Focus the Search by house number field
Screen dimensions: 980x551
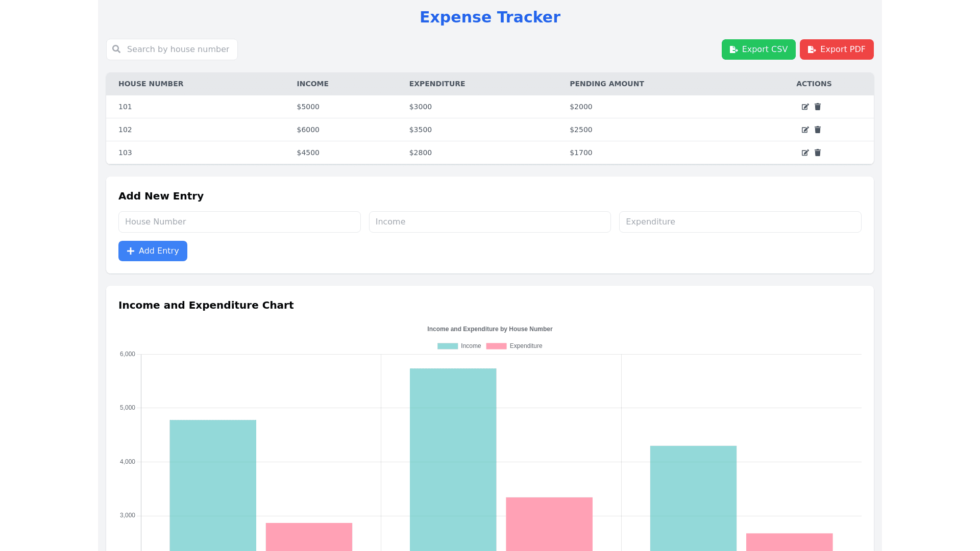178,49
